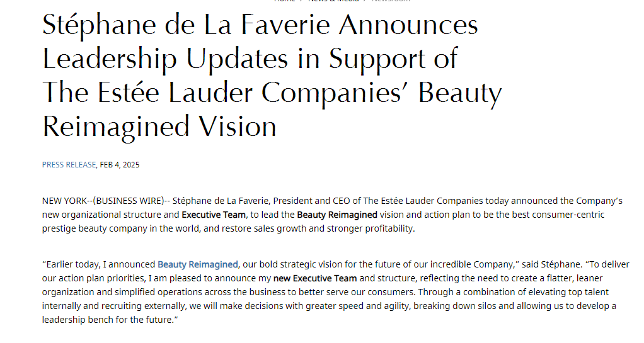The width and height of the screenshot is (644, 343).
Task: Follow the blue Beauty Reimagined hyperlink
Action: coord(198,264)
